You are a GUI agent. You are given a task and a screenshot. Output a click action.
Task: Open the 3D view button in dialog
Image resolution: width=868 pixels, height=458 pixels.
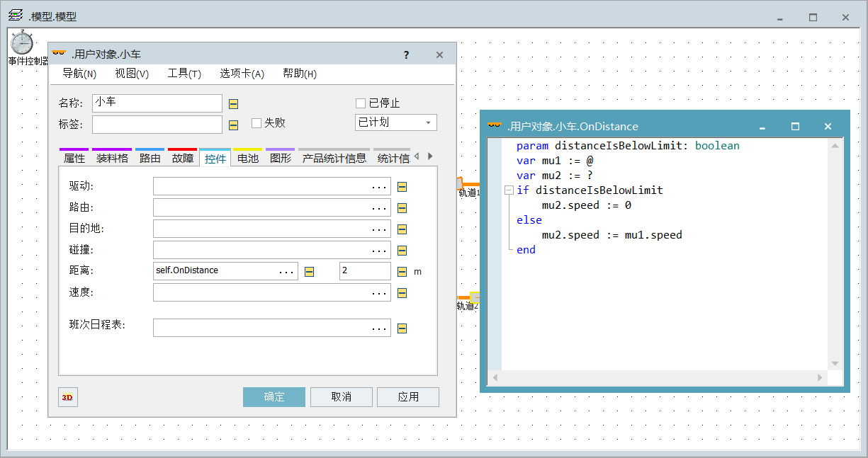pyautogui.click(x=67, y=397)
